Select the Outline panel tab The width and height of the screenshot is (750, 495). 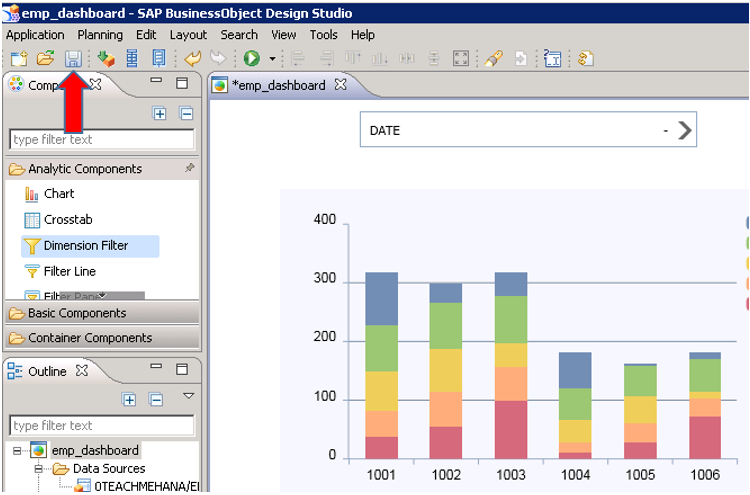click(x=47, y=372)
